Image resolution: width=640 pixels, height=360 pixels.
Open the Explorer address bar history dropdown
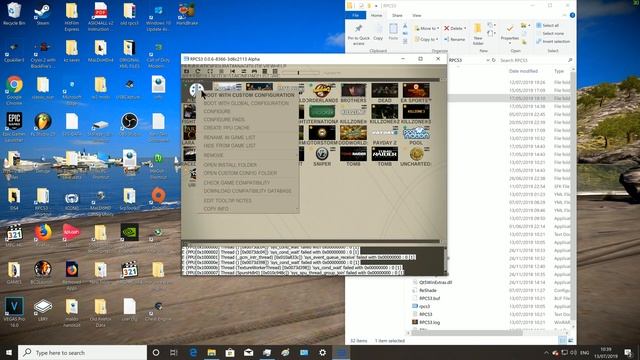point(487,60)
